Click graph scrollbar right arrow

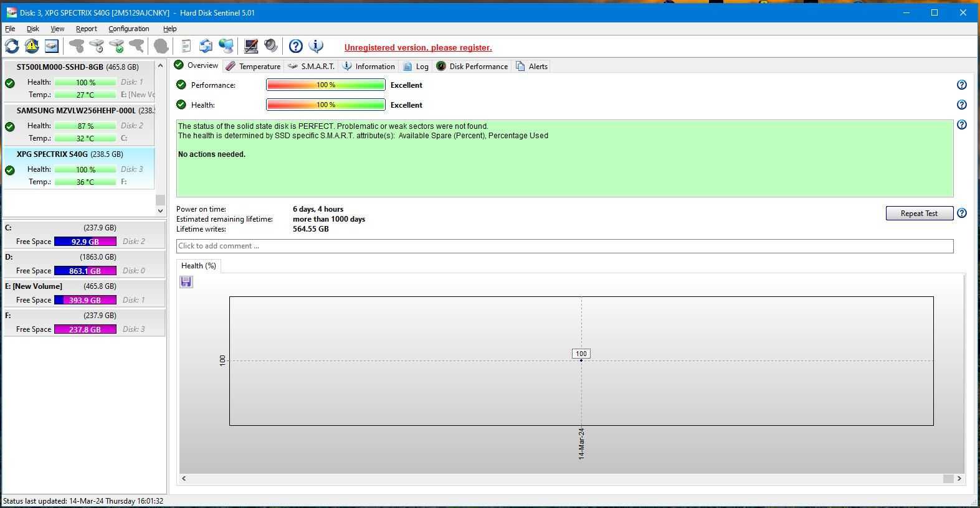[959, 479]
